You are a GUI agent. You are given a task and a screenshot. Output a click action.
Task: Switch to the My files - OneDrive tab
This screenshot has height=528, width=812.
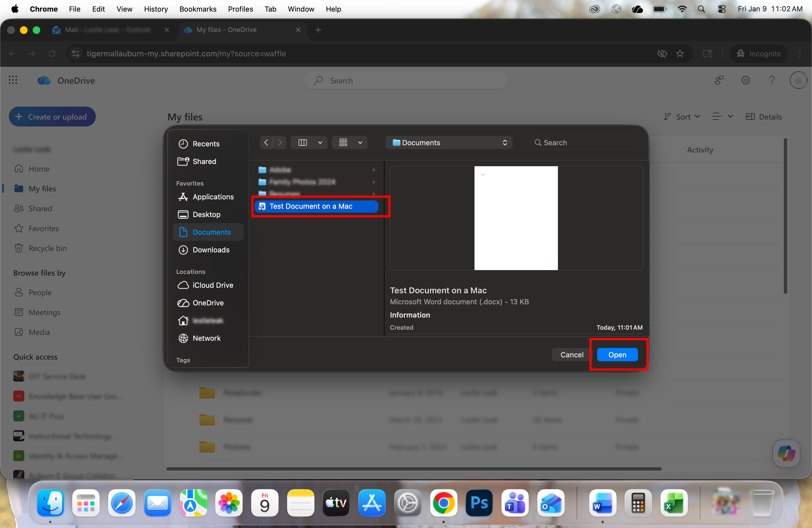227,30
